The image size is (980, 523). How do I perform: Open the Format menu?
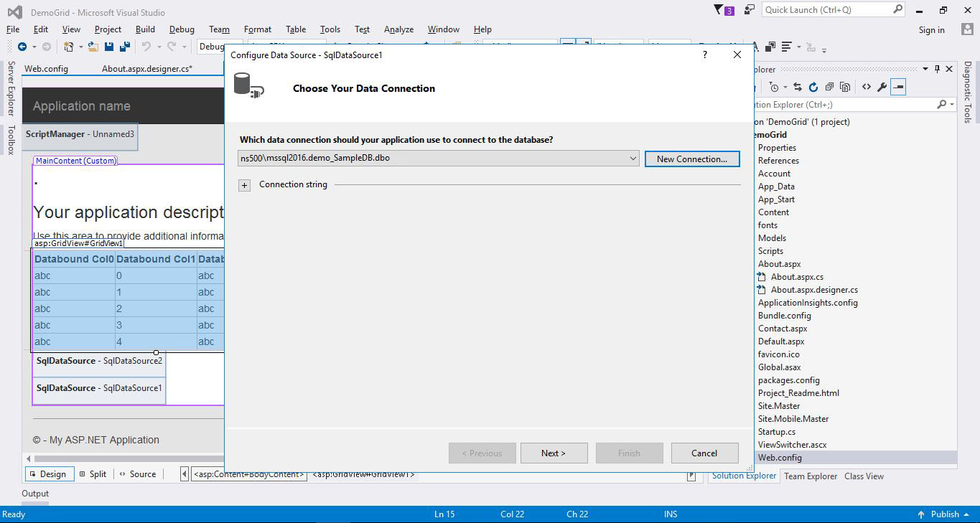click(258, 29)
